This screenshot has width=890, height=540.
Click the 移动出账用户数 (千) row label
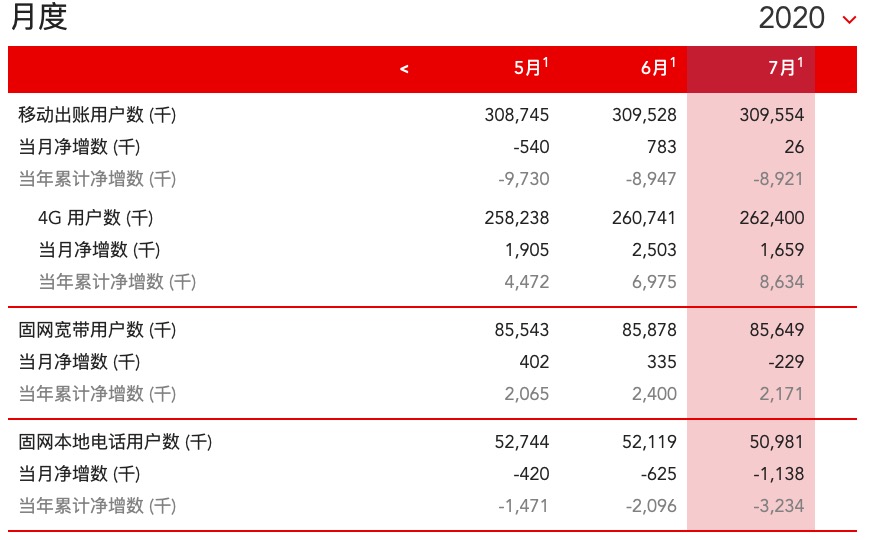point(97,115)
